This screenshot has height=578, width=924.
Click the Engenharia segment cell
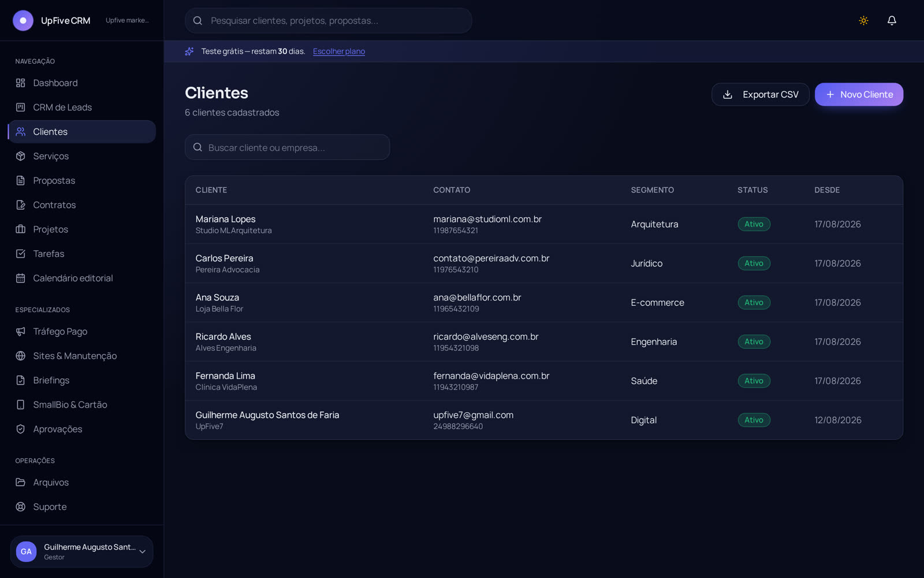pos(654,342)
